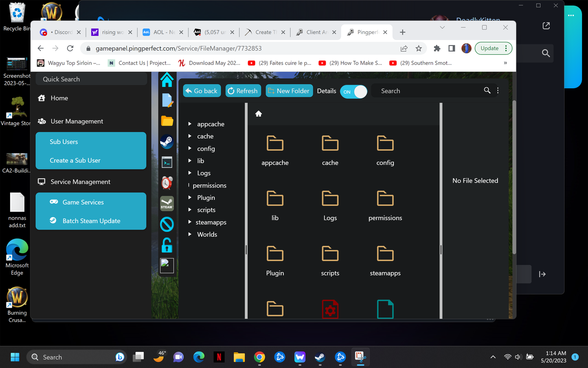The width and height of the screenshot is (588, 368).
Task: Click the breadcrumb home icon above folders
Action: click(259, 114)
